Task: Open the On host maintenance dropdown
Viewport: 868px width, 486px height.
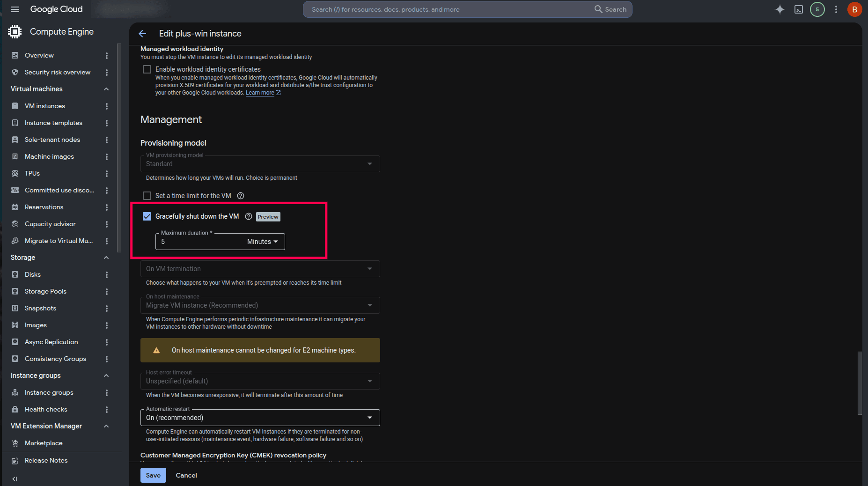Action: (x=260, y=305)
